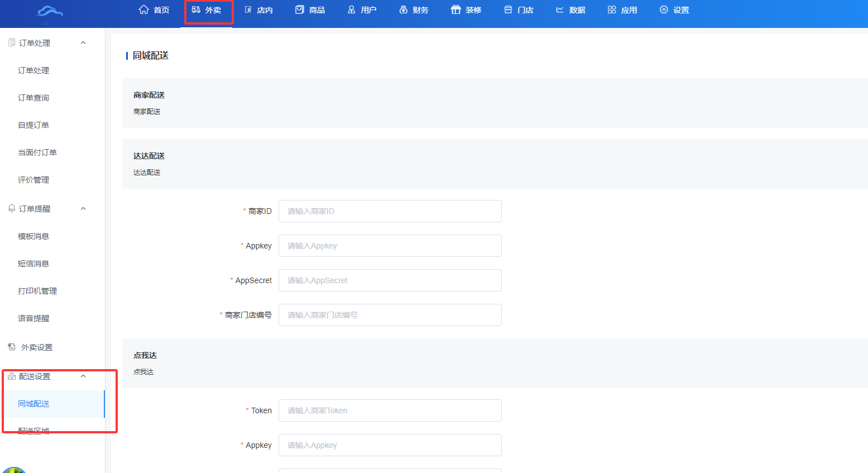Open 短信消息 in the sidebar
868x473 pixels.
33,264
